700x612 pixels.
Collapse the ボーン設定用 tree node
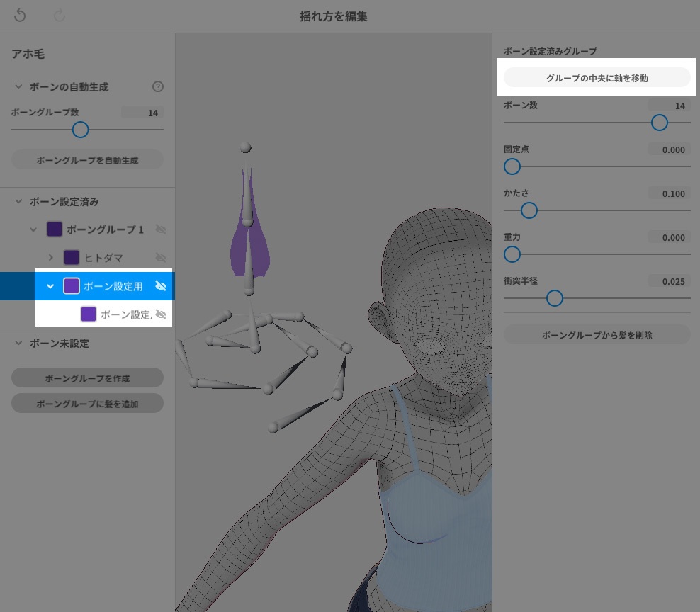pos(50,286)
